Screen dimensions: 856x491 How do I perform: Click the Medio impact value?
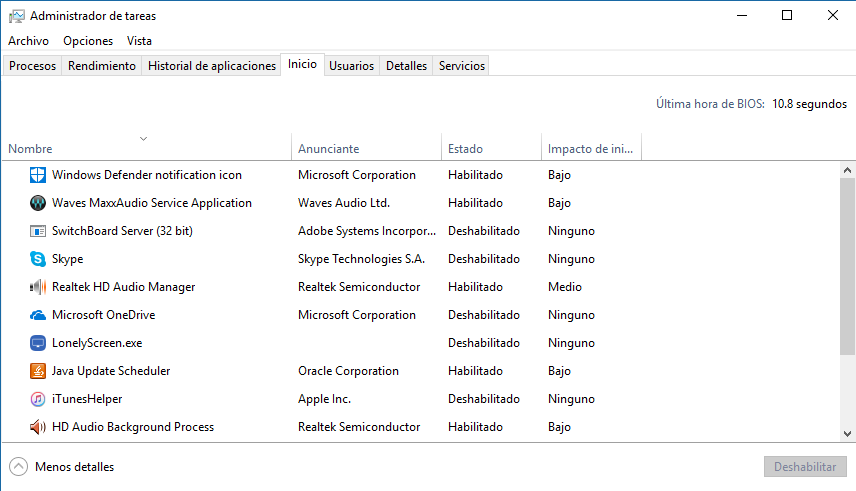(564, 287)
